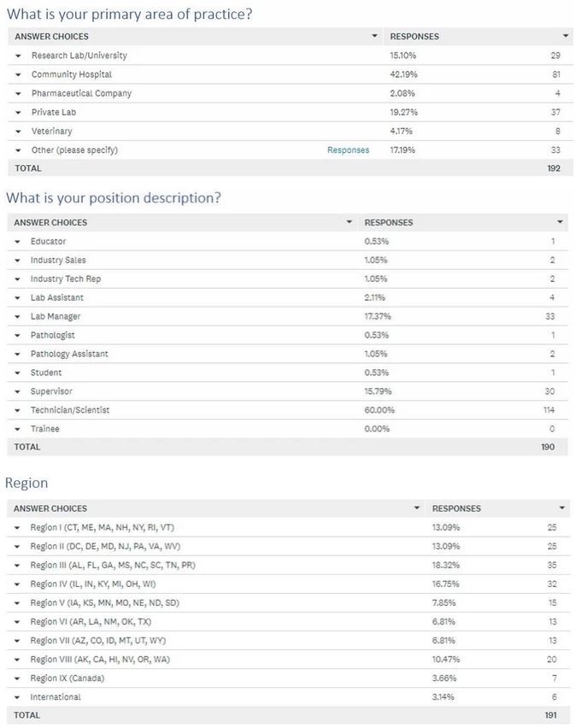Image resolution: width=576 pixels, height=728 pixels.
Task: Expand the Region IX (Canada) row chevron
Action: click(x=19, y=678)
